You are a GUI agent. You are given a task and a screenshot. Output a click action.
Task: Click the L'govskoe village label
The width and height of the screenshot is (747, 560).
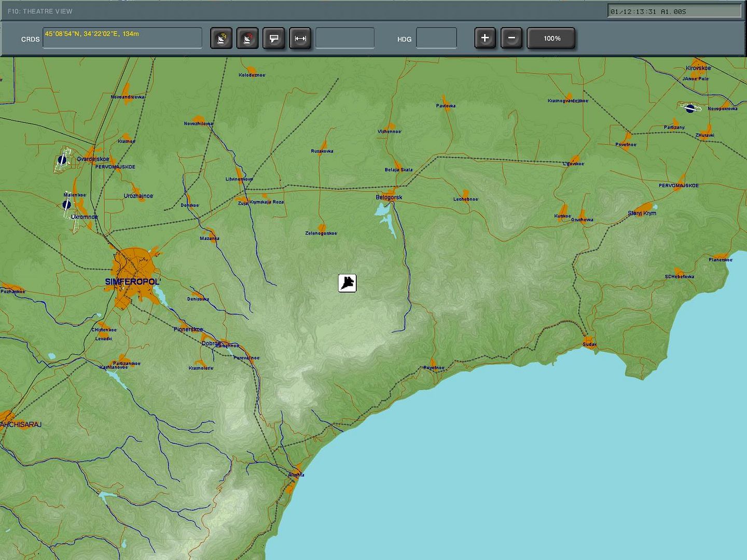(x=574, y=164)
